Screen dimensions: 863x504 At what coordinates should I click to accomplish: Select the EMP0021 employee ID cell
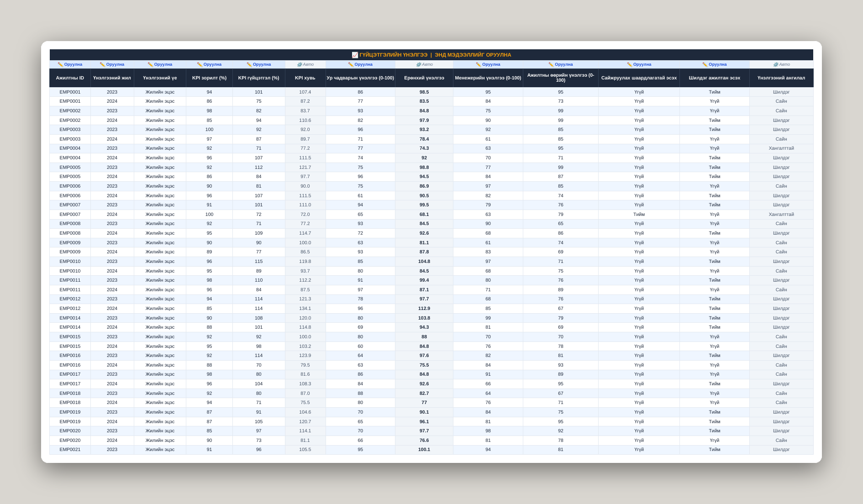click(x=70, y=450)
